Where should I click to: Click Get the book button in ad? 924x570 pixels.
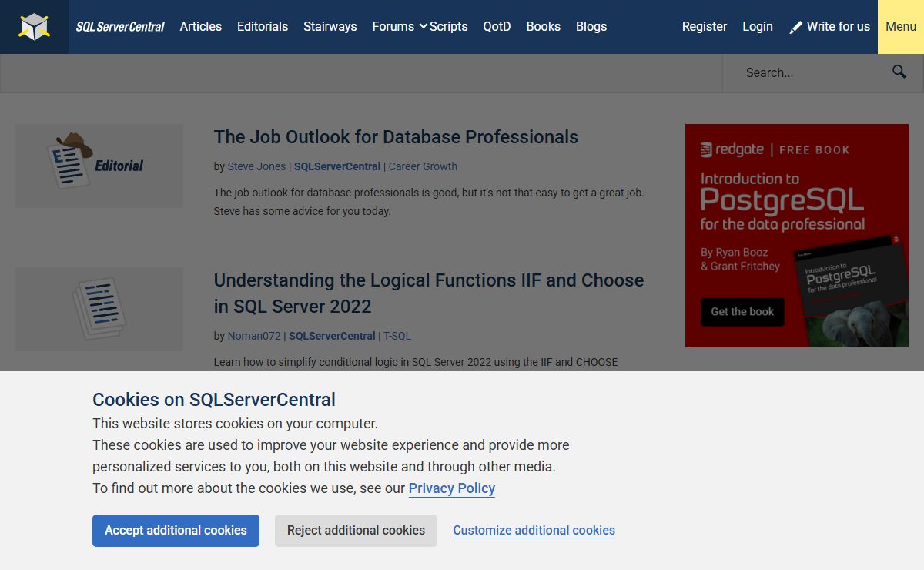tap(742, 312)
